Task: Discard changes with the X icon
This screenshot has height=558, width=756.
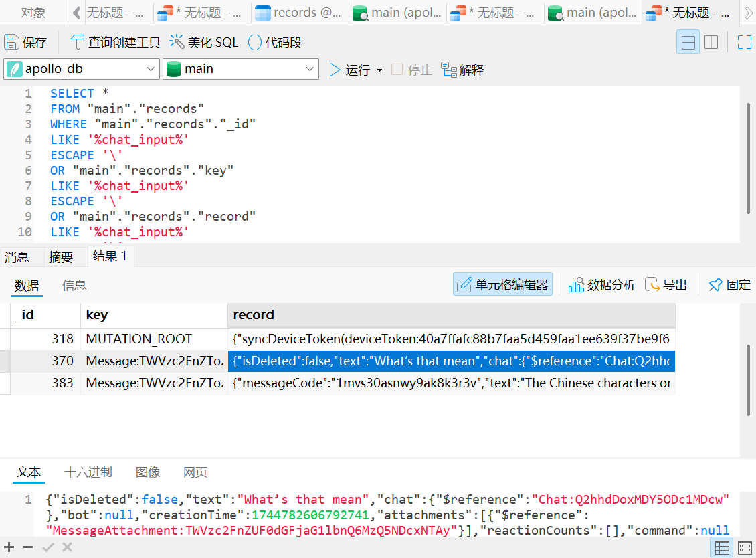Action: tap(67, 547)
